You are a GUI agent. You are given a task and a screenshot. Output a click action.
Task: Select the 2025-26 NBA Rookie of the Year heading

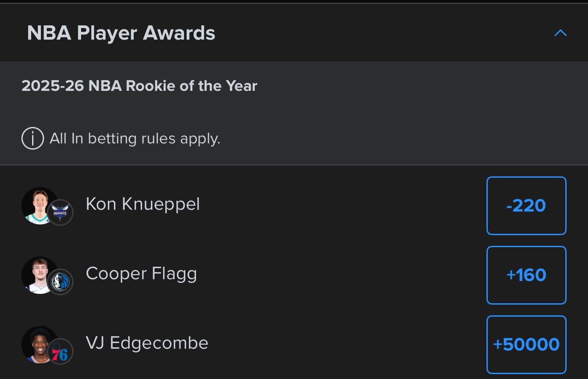[x=139, y=86]
